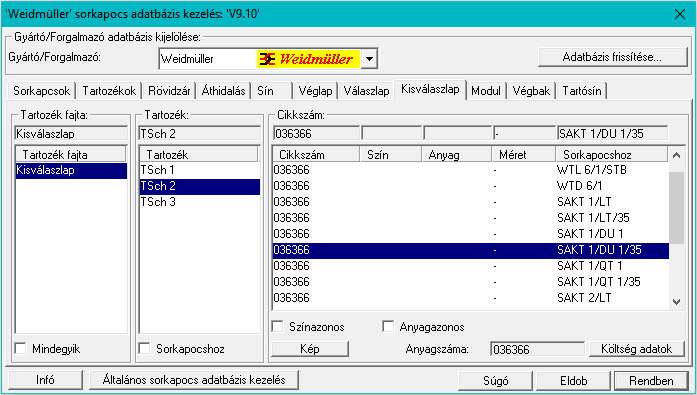Screen dimensions: 697x395
Task: Click the Tartozék fajta list header
Action: (x=71, y=155)
